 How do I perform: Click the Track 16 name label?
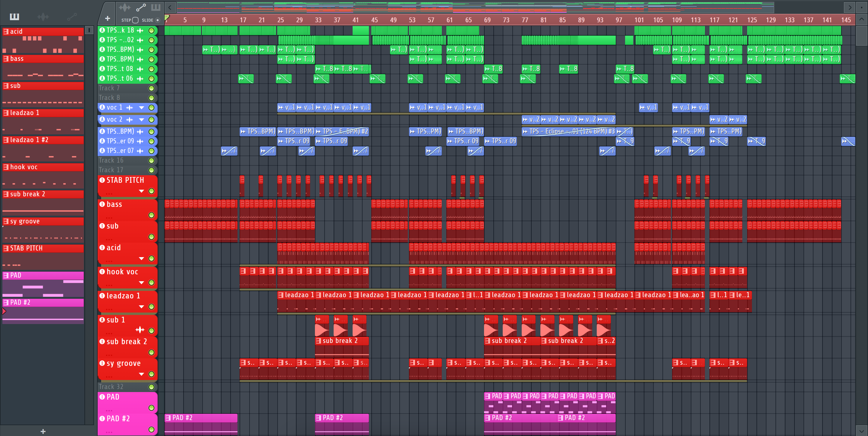point(111,160)
